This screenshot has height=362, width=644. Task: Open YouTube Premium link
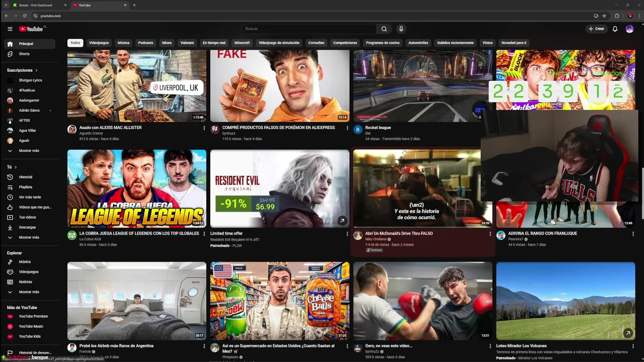29,316
